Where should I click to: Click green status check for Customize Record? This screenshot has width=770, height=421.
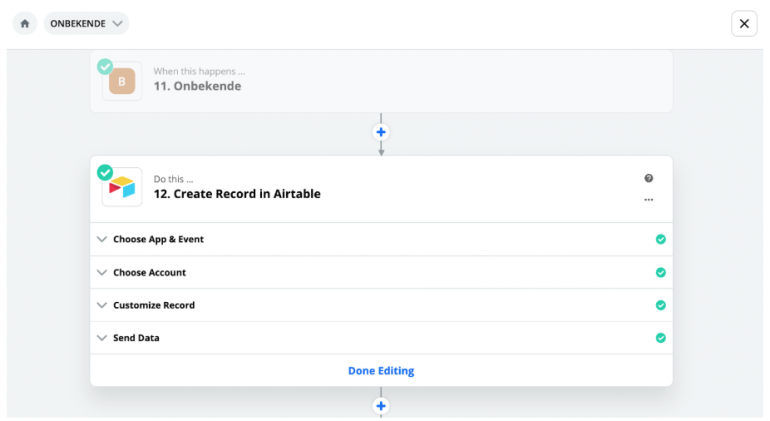[x=661, y=306]
